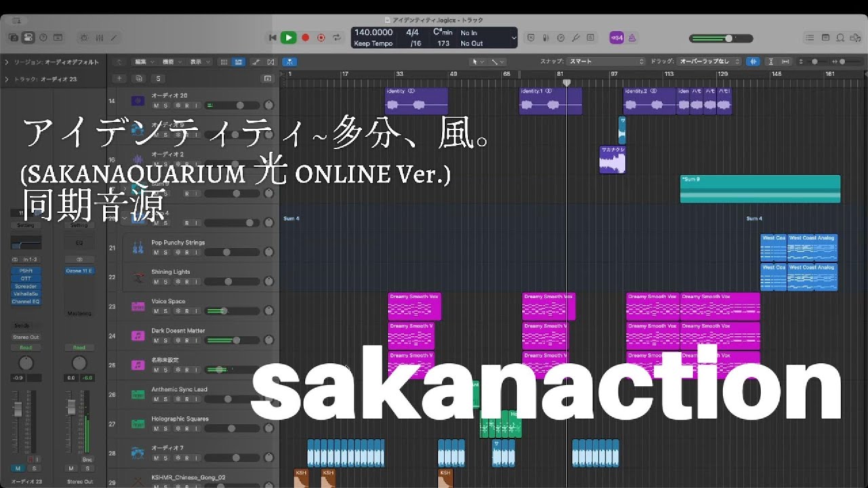Open the Editors pencil icon
Image resolution: width=868 pixels, height=488 pixels.
[x=115, y=38]
